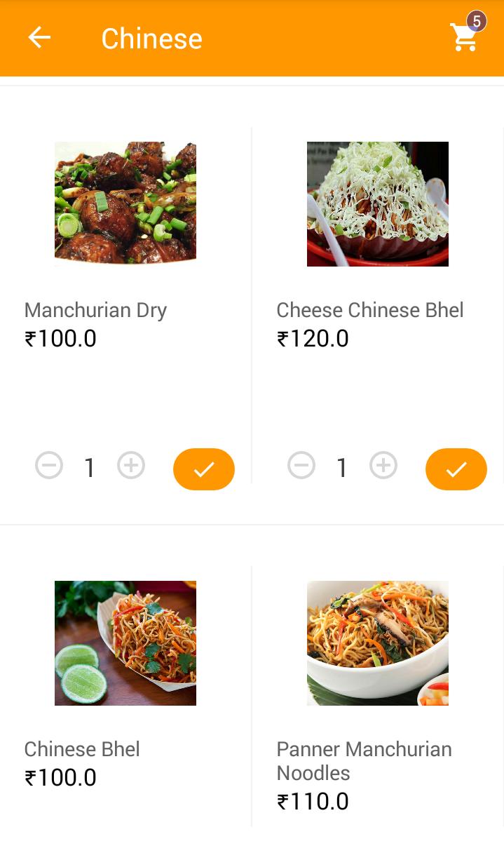
Task: Confirm Manchurian Dry with checkmark button
Action: click(204, 469)
